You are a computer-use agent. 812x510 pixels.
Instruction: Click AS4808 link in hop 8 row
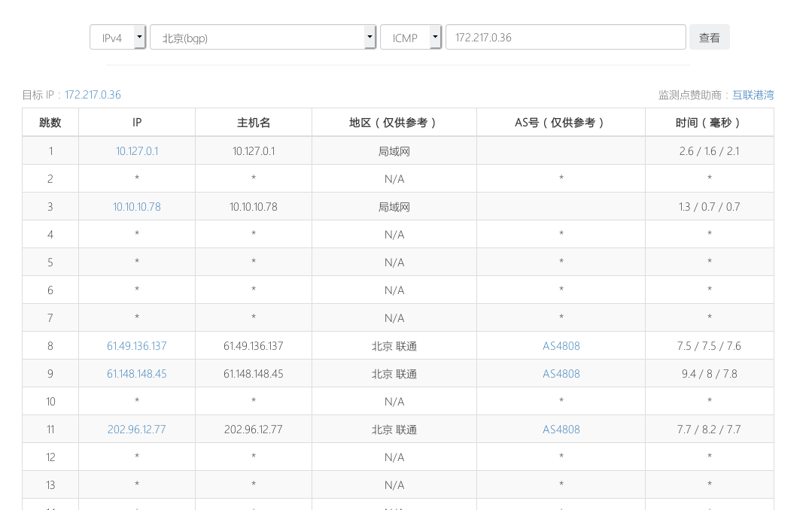[561, 346]
